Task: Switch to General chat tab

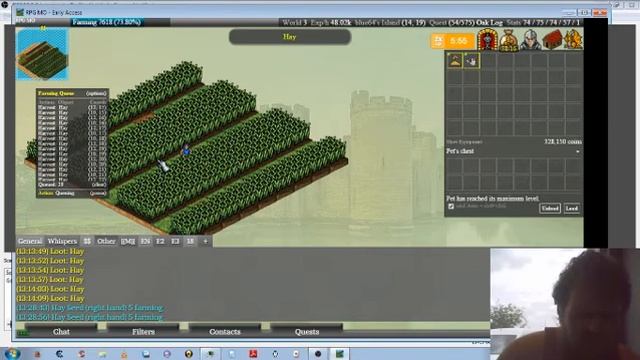Action: (x=30, y=241)
